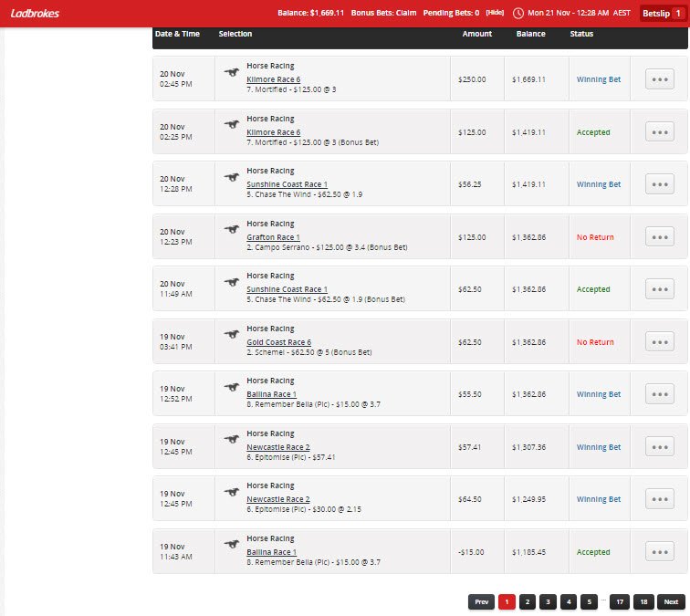The height and width of the screenshot is (616, 690).
Task: Click the horse icon in the 11:49 AM Sunshine Coast row
Action: coord(232,282)
